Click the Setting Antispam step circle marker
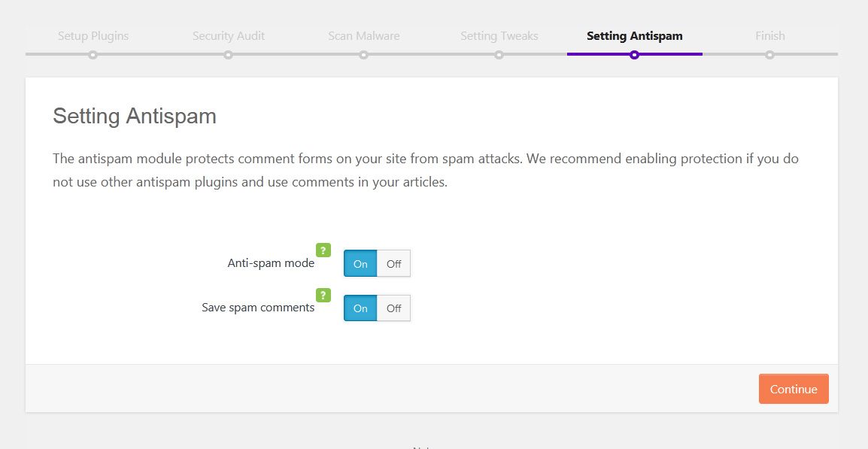This screenshot has width=868, height=449. click(x=634, y=54)
